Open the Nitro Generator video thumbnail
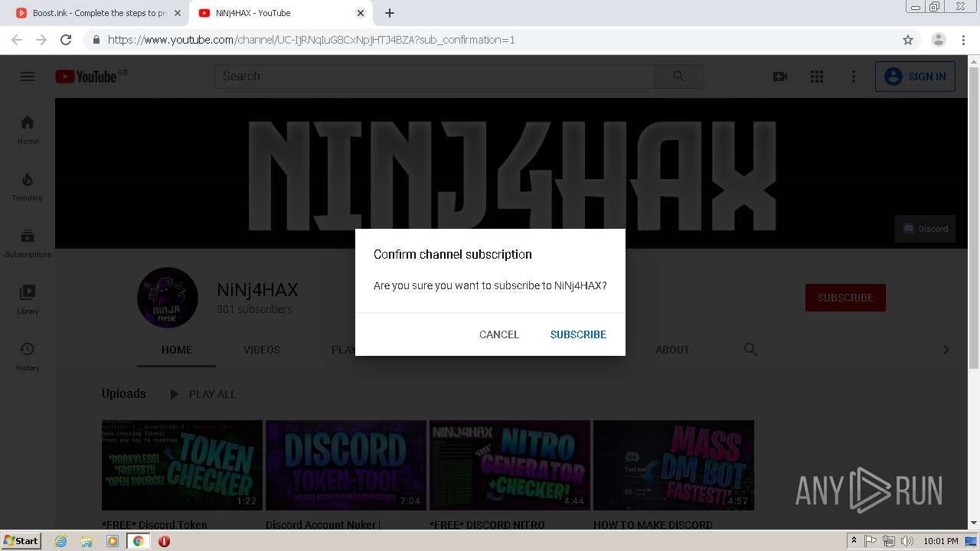The image size is (980, 551). pyautogui.click(x=510, y=465)
